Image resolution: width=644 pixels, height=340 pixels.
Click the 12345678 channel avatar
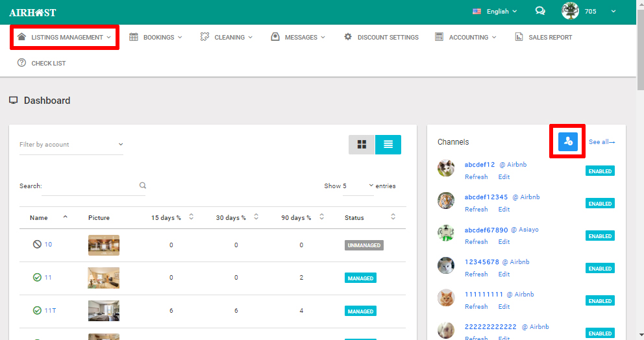pos(446,265)
